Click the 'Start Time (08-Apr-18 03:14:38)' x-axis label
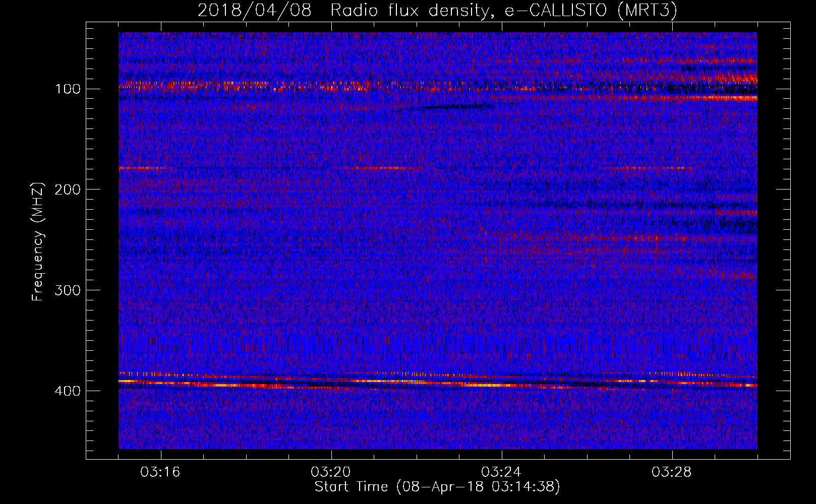The height and width of the screenshot is (504, 816). [x=437, y=487]
